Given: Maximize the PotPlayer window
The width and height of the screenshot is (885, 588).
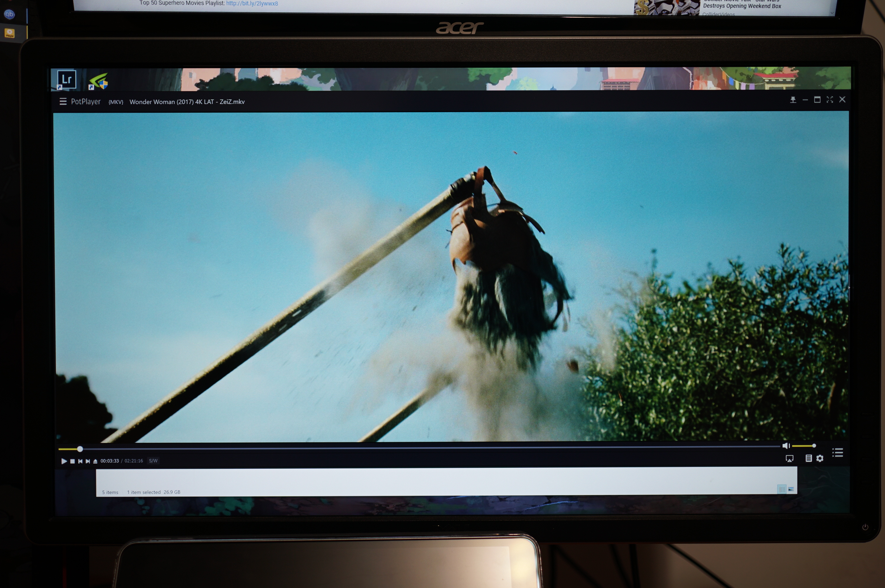Looking at the screenshot, I should pyautogui.click(x=817, y=99).
